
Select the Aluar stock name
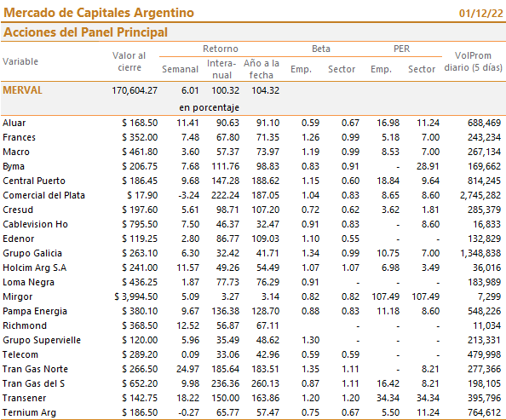pos(14,123)
